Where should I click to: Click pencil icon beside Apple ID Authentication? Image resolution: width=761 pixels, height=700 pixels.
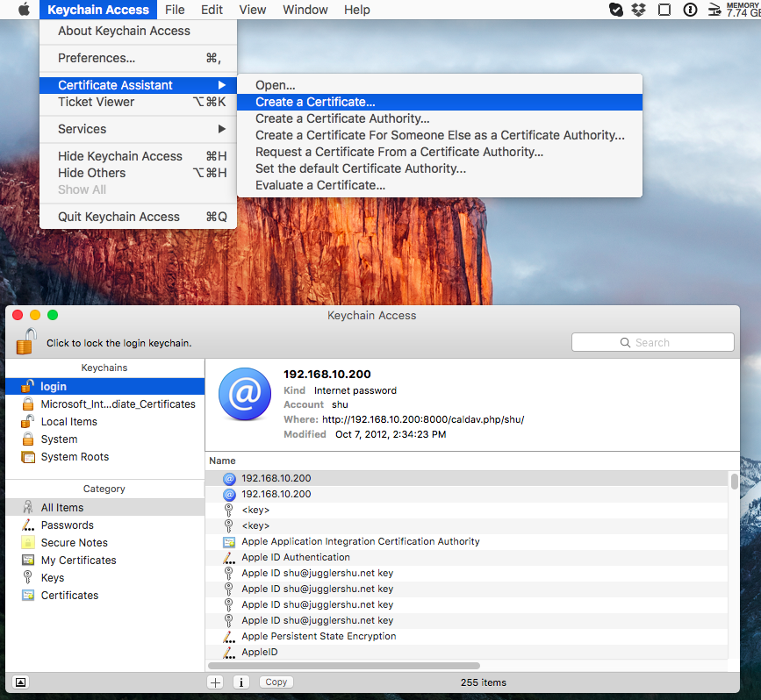click(x=228, y=557)
